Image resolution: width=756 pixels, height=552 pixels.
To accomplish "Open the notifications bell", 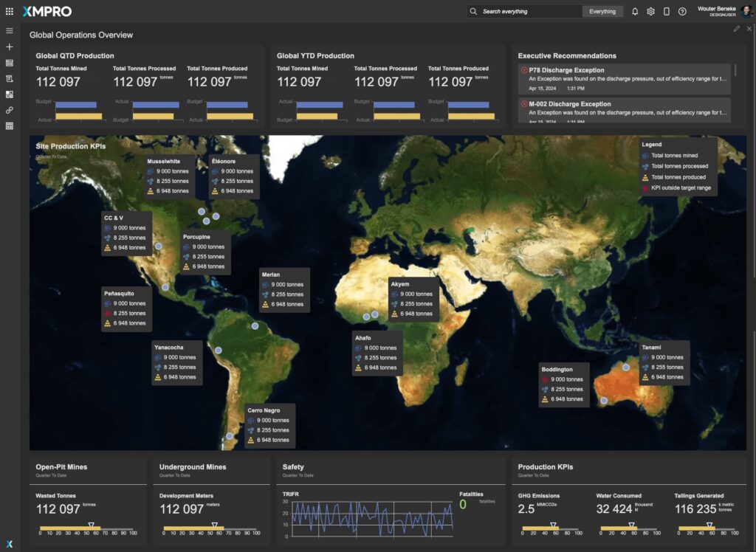I will 635,11.
